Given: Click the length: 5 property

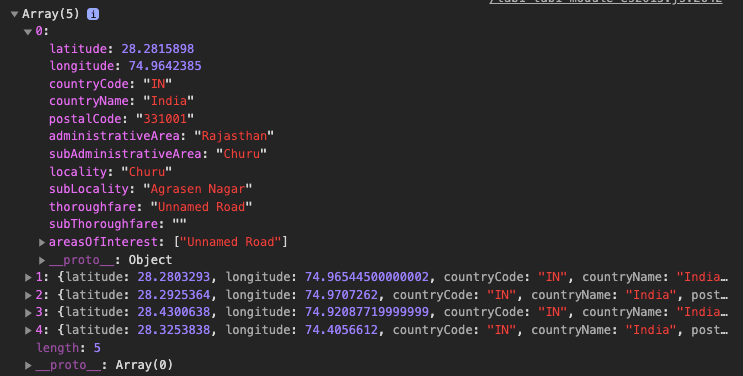Looking at the screenshot, I should click(x=68, y=348).
